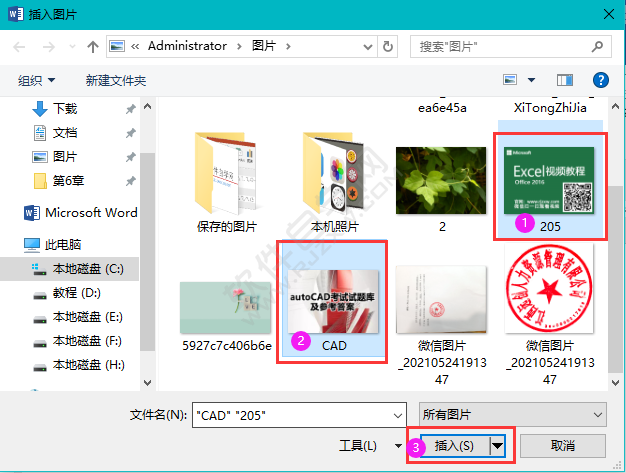Click the Forward navigation arrow
The width and height of the screenshot is (626, 473).
click(x=49, y=47)
